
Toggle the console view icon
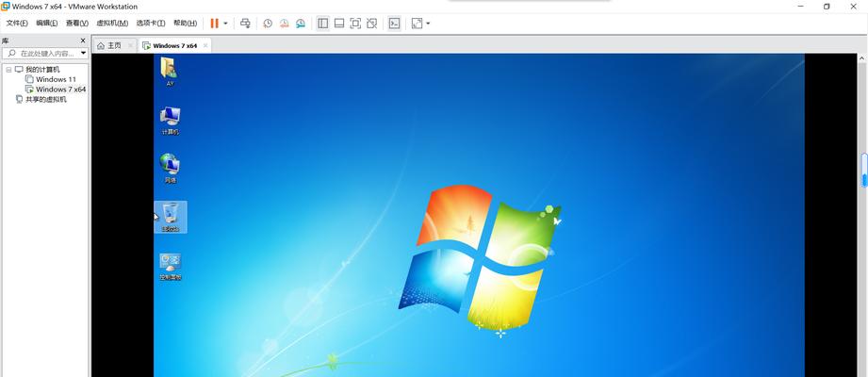(x=394, y=24)
